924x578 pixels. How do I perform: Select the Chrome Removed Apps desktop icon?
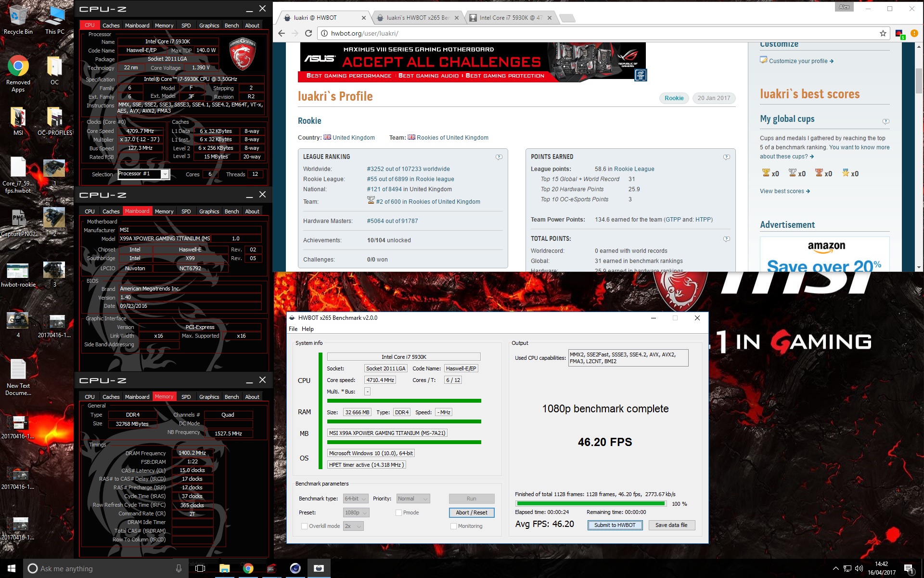[18, 74]
